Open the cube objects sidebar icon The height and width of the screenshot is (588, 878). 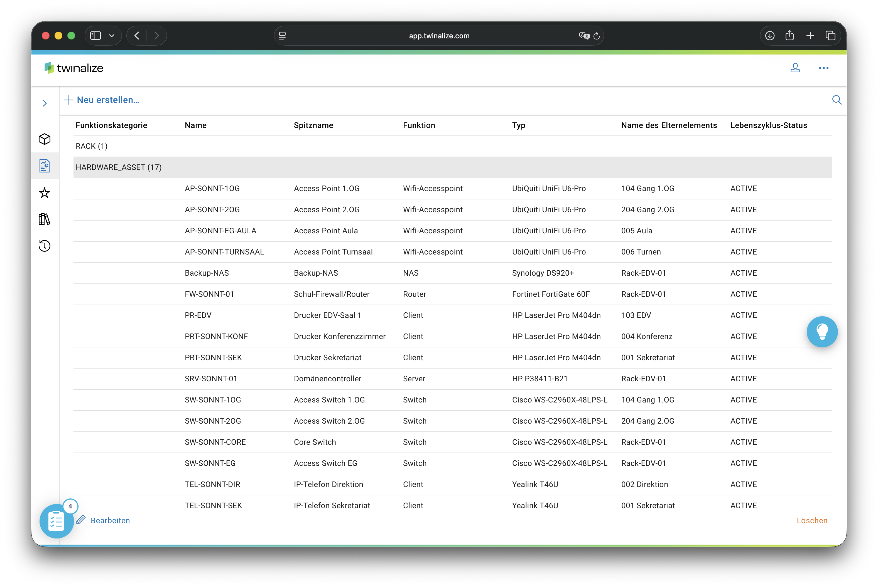tap(45, 139)
